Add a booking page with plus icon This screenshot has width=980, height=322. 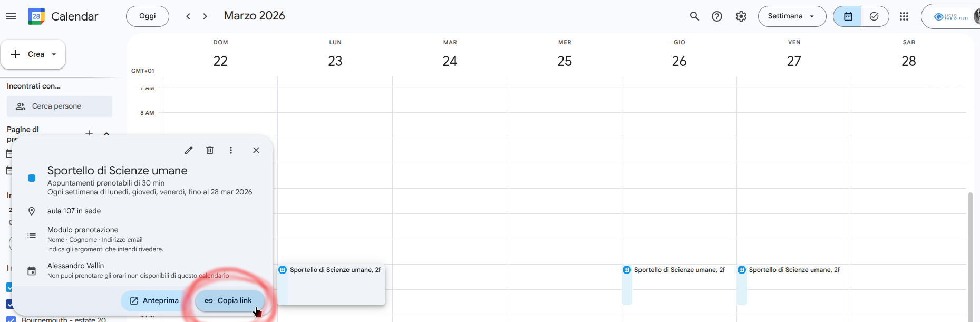(x=89, y=134)
